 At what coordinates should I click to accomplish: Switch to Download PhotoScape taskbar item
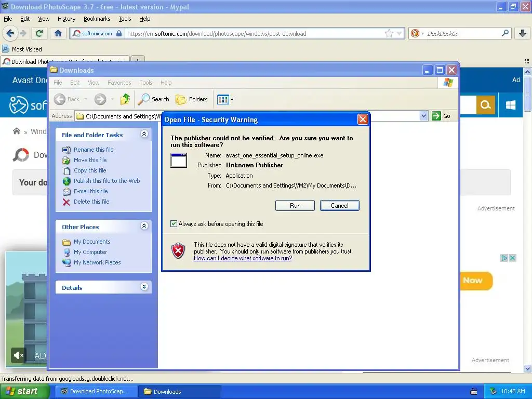pyautogui.click(x=96, y=392)
